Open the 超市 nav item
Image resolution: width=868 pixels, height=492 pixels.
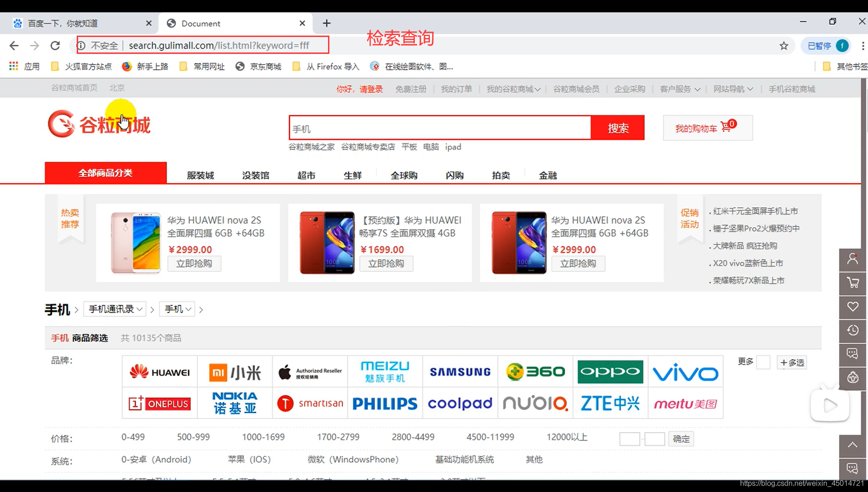coord(306,175)
